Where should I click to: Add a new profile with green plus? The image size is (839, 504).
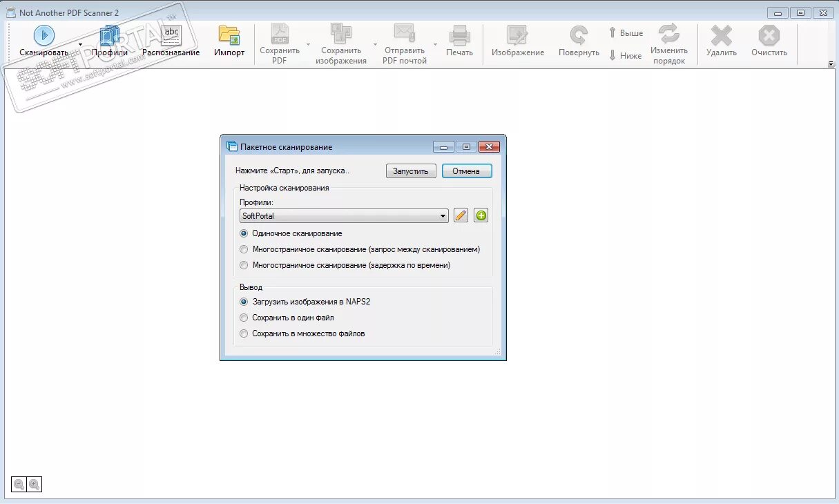(x=481, y=215)
